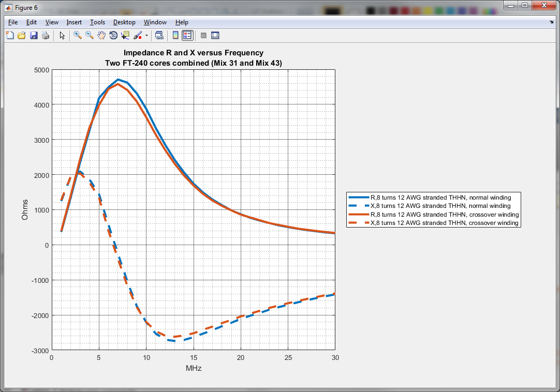Viewport: 560px width, 392px height.
Task: Select the Pan hand tool
Action: click(101, 35)
